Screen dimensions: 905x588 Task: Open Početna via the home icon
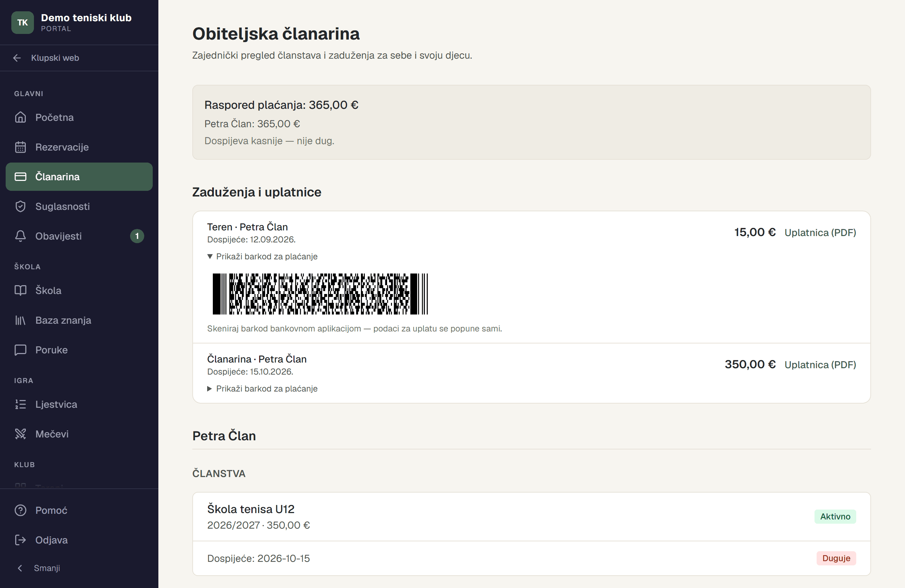tap(21, 117)
